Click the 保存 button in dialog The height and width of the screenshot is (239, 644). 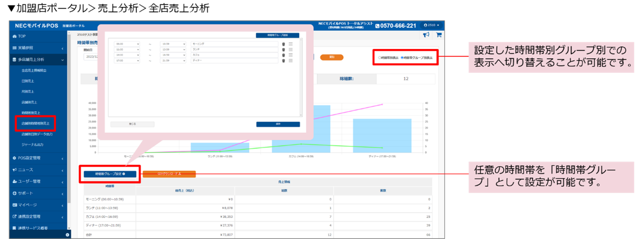[278, 124]
